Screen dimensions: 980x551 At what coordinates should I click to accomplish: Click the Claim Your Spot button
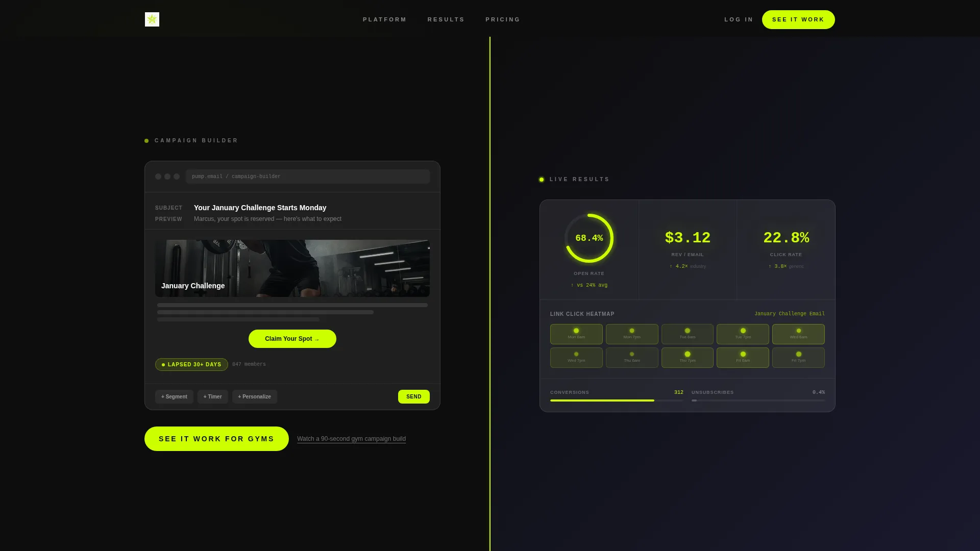pos(292,339)
